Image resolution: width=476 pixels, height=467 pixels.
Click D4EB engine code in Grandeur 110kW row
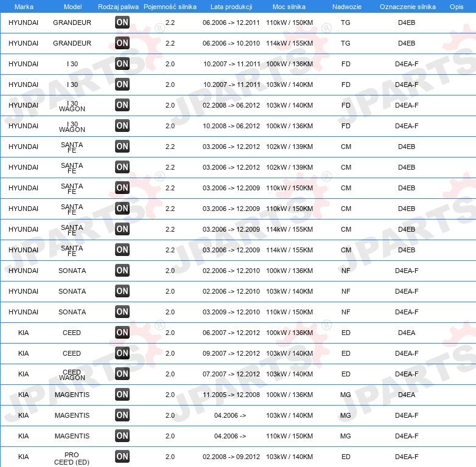[x=407, y=22]
